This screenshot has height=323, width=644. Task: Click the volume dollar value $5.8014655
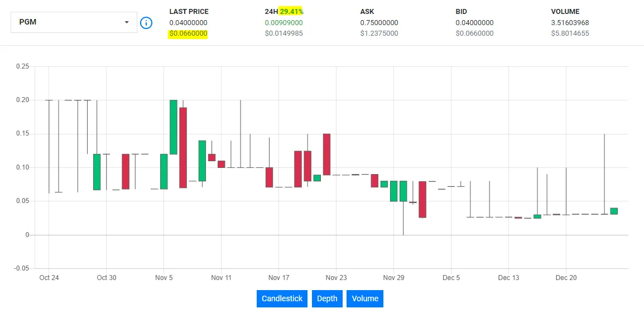(x=570, y=33)
